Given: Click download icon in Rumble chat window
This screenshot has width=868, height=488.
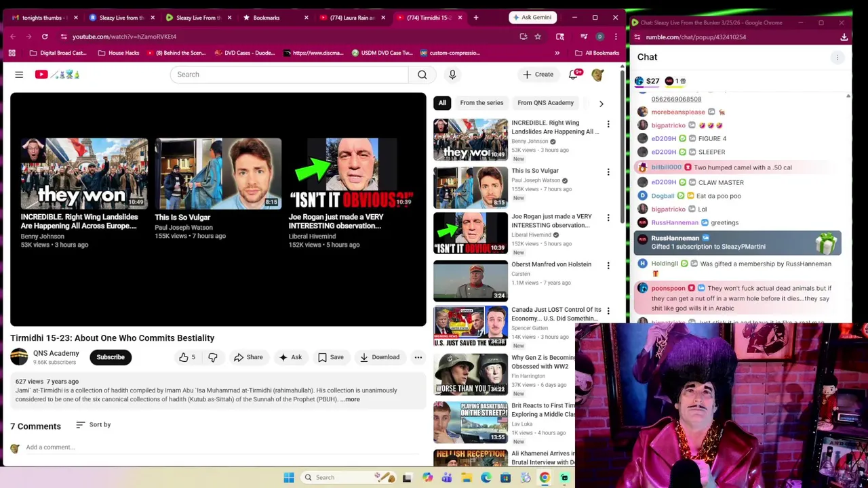Looking at the screenshot, I should tap(844, 37).
